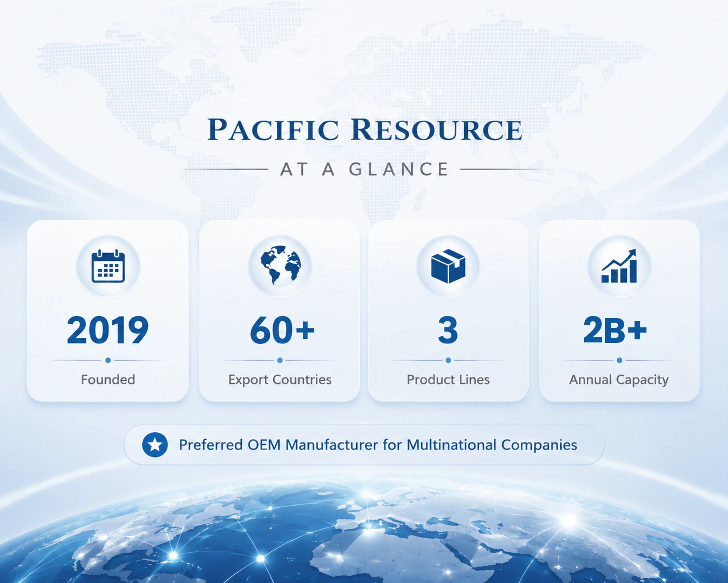Click the globe icon above 60+

point(280,265)
